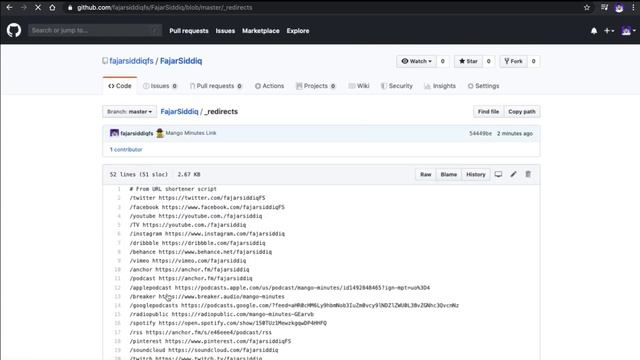
Task: Open the notifications bell
Action: point(594,31)
